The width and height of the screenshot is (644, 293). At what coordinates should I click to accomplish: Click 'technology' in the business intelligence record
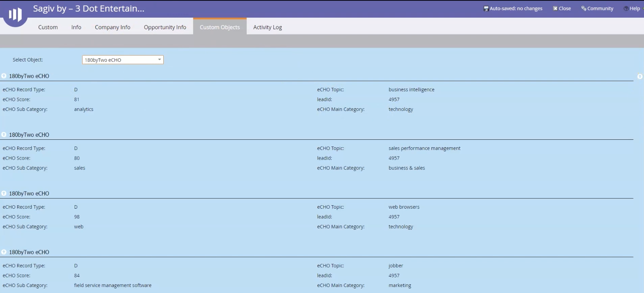[x=401, y=109]
